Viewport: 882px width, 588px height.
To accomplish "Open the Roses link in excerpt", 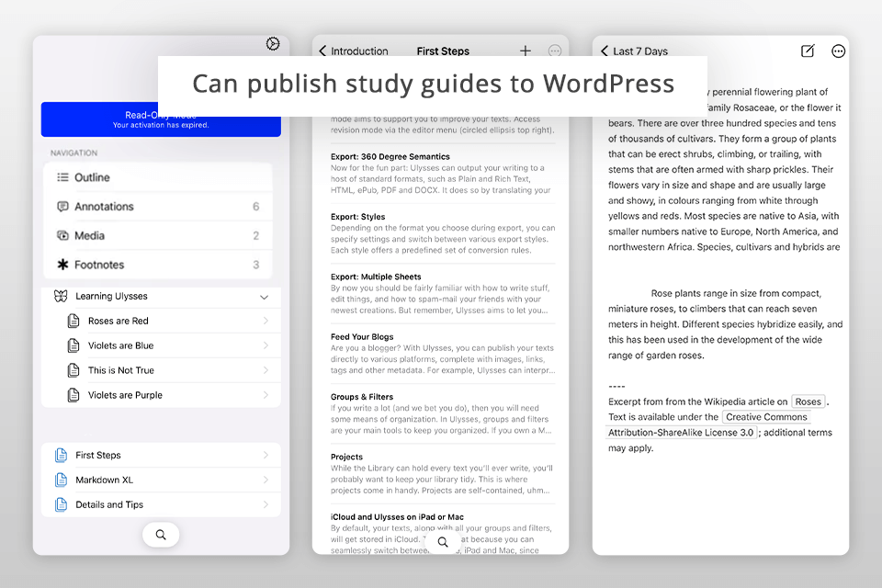I will click(x=808, y=401).
